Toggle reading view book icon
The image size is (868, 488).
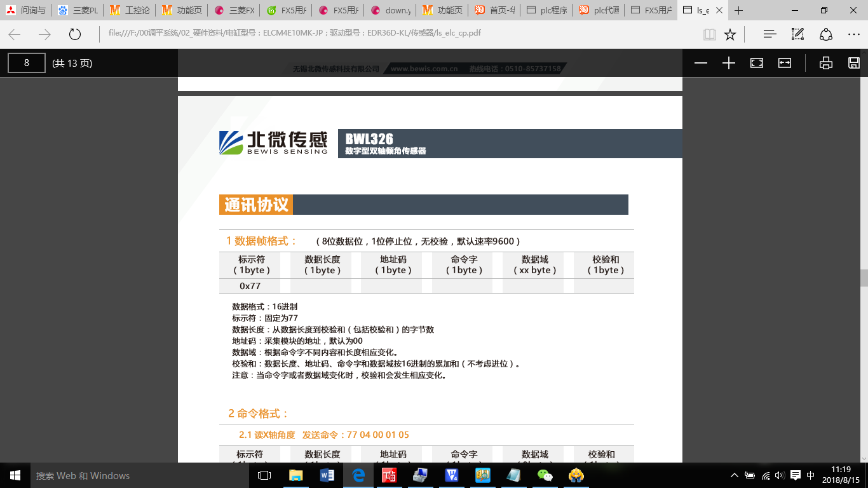point(709,34)
